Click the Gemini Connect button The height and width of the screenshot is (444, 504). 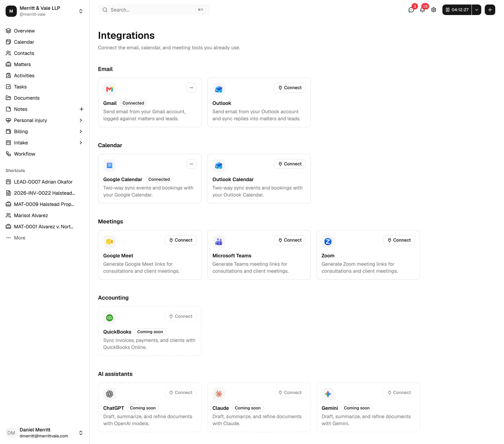point(399,392)
